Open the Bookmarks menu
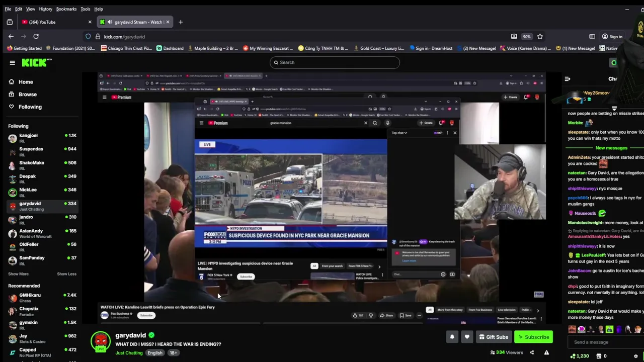The height and width of the screenshot is (362, 644). (x=66, y=9)
